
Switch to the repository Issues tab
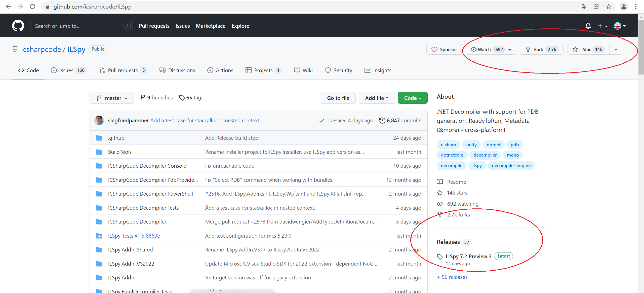tap(69, 70)
